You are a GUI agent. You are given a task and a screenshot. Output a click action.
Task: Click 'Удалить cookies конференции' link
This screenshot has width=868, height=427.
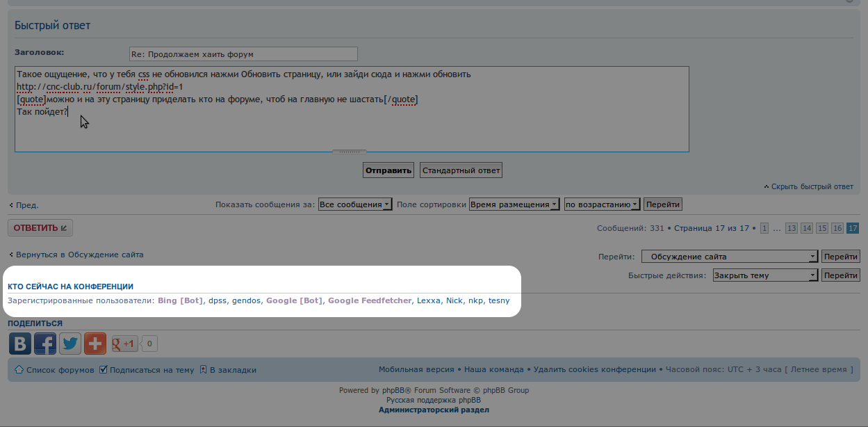tap(595, 370)
